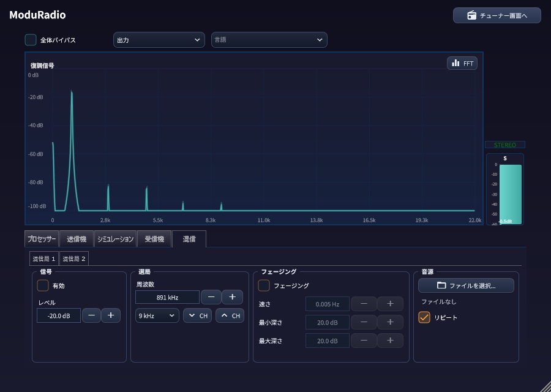
Task: Switch to the 受信機 tab
Action: pyautogui.click(x=154, y=239)
